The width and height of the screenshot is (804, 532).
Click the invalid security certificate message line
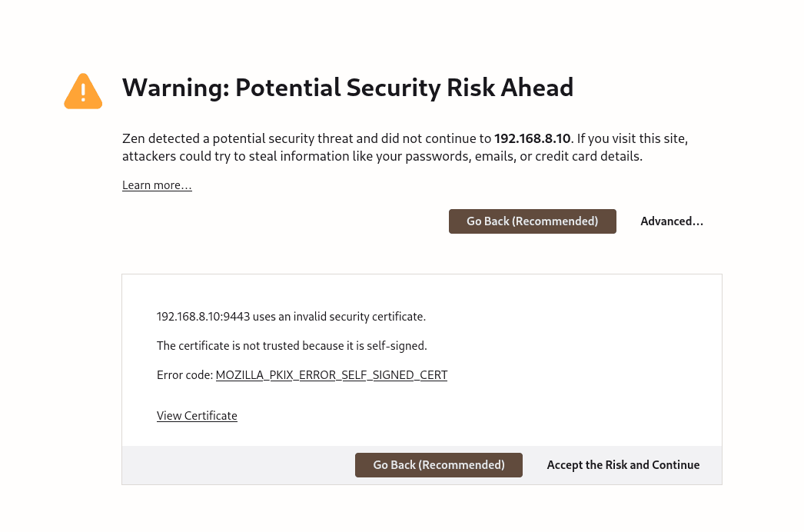[x=291, y=317]
